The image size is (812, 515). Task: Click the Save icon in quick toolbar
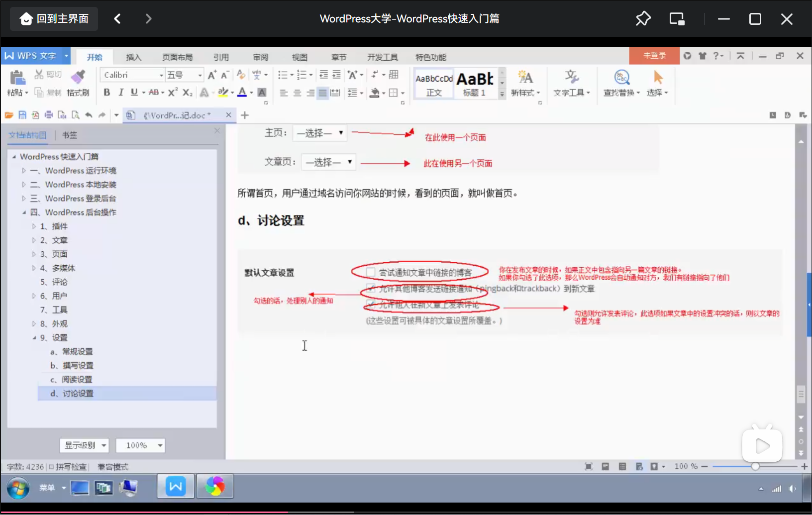coord(22,115)
